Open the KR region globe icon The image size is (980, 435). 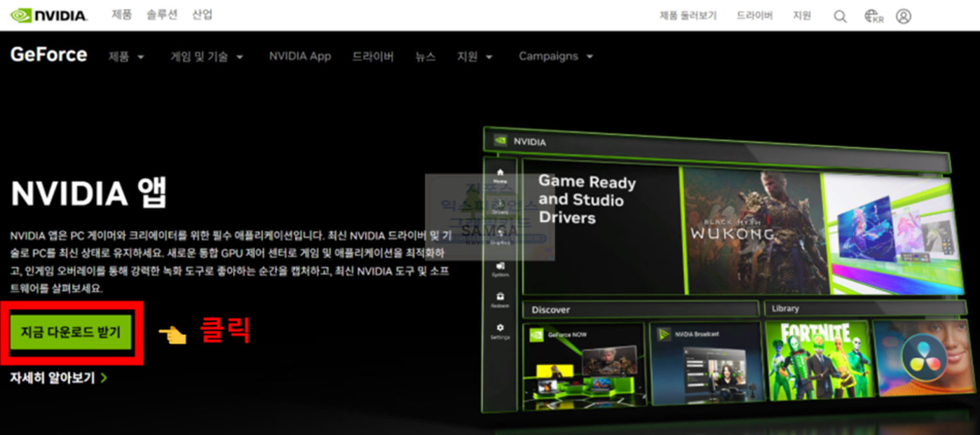pyautogui.click(x=874, y=16)
